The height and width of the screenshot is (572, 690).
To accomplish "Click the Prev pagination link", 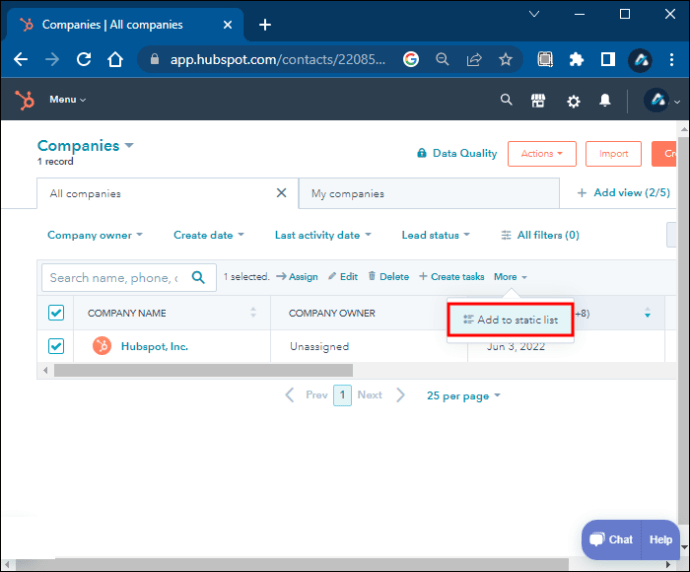I will click(316, 395).
